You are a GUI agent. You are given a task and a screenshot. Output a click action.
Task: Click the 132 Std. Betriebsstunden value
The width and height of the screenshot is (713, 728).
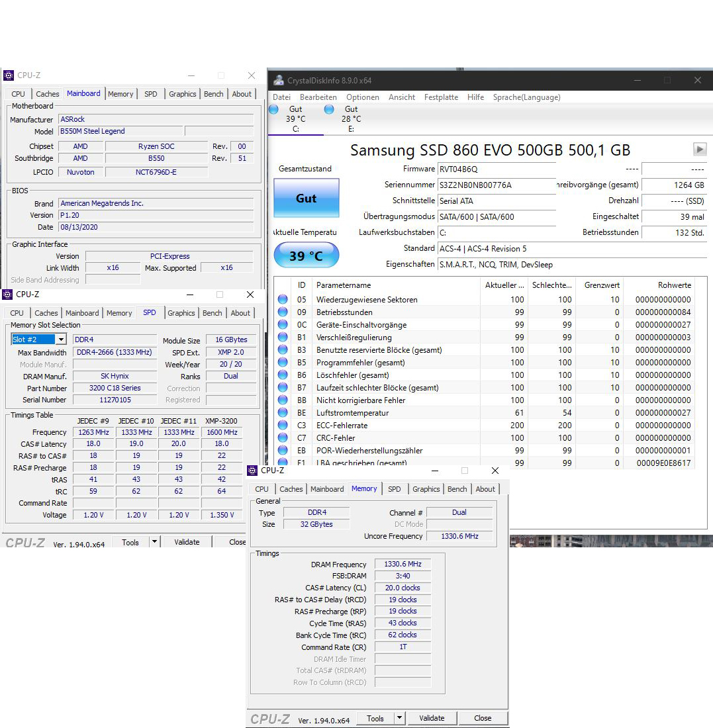674,232
